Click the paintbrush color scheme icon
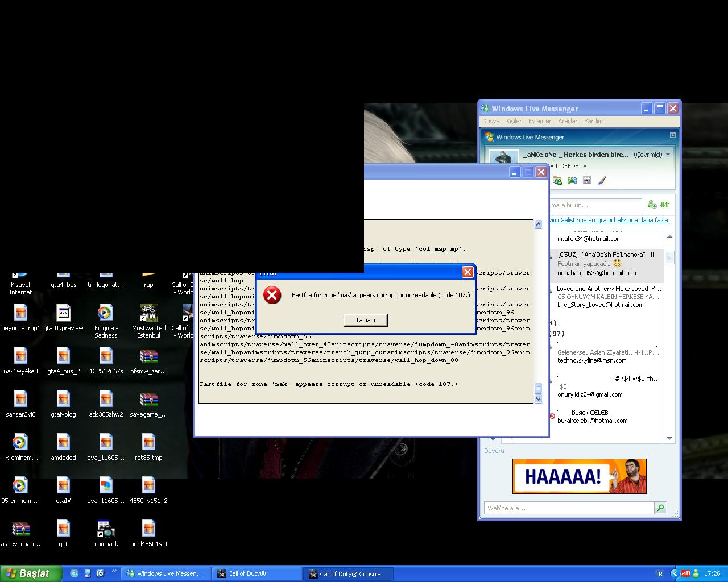728x582 pixels. point(602,180)
